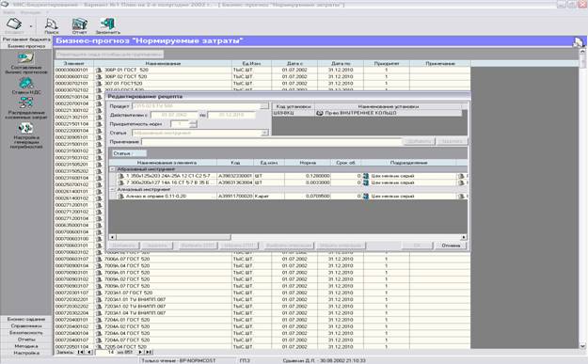This screenshot has width=588, height=364.
Task: Click row icon next to 306Р.01 ГОСТ 520
Action: pyautogui.click(x=99, y=71)
